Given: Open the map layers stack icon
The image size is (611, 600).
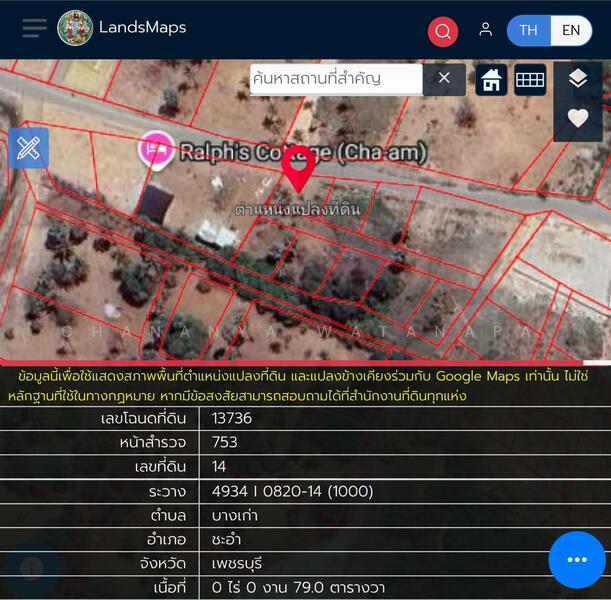Looking at the screenshot, I should click(x=578, y=79).
